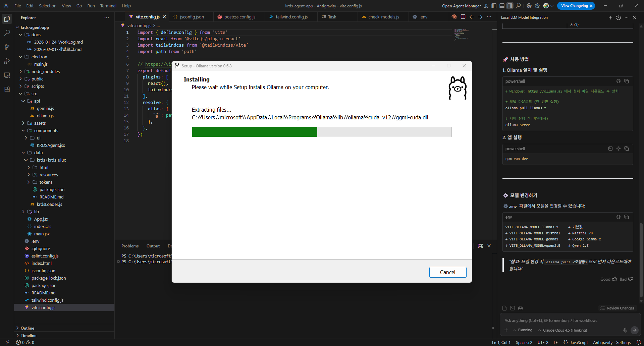Click the microphone voice input icon
644x346 pixels.
coord(625,330)
